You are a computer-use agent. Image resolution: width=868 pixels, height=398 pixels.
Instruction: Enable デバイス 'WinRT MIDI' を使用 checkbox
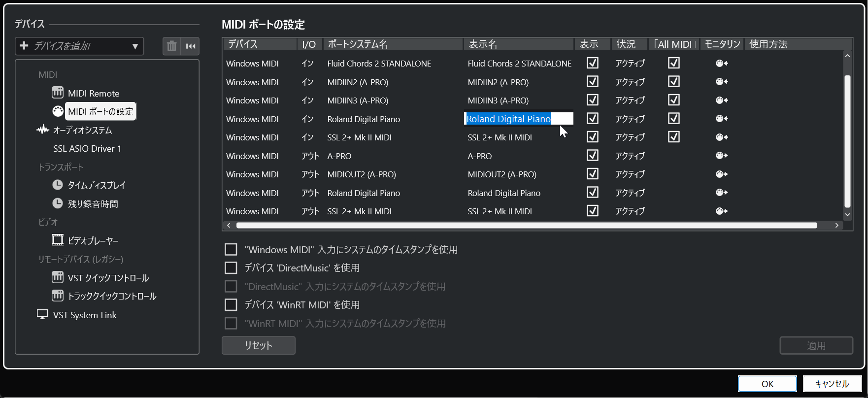(x=231, y=305)
